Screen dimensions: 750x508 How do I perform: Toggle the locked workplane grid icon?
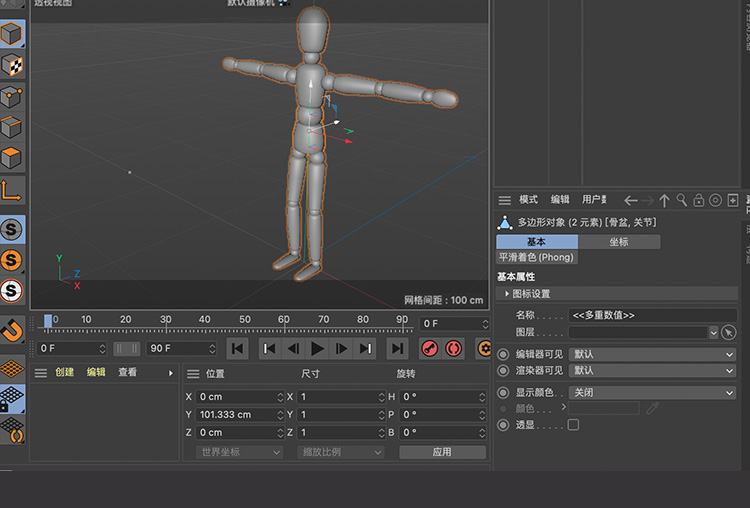[x=12, y=399]
